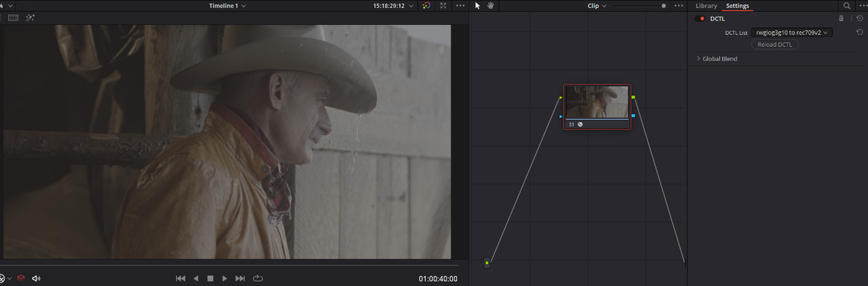Reset the DCTL effect

click(x=860, y=18)
